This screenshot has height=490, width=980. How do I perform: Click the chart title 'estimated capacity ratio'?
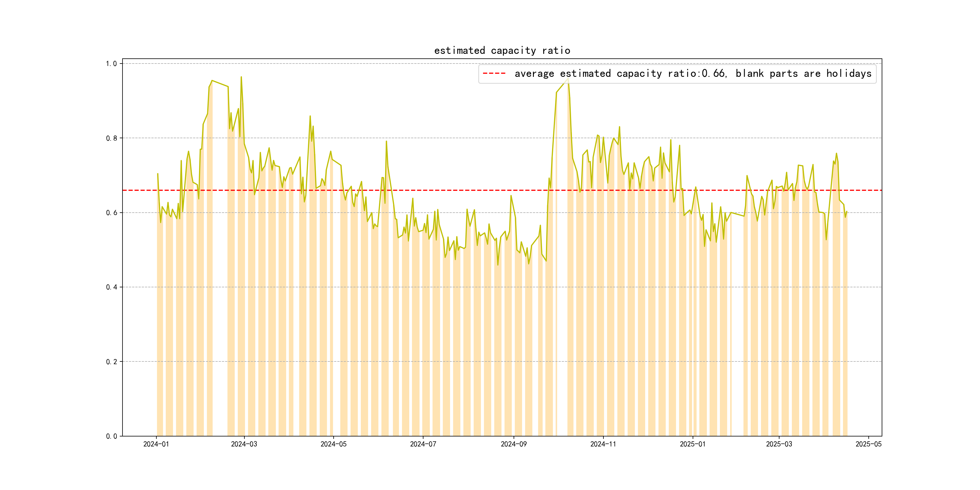tap(502, 51)
